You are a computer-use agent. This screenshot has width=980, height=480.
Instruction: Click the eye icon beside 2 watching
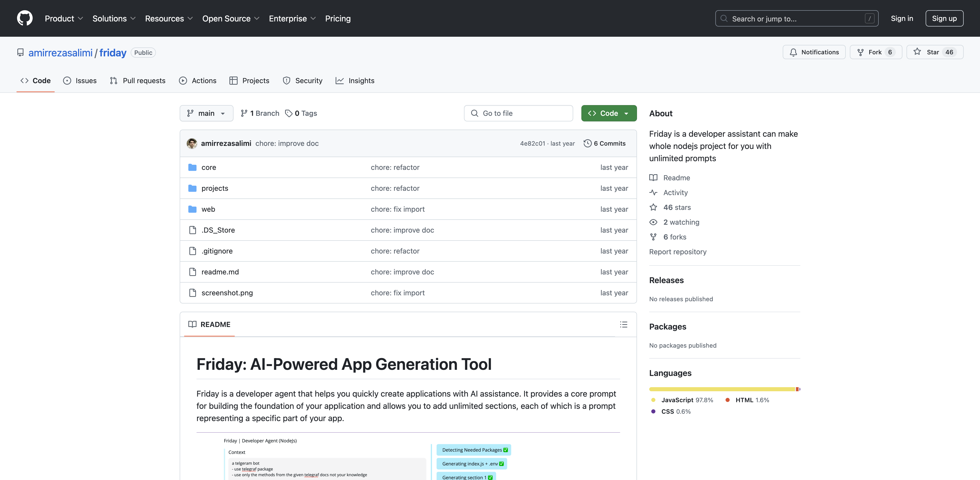click(x=653, y=222)
